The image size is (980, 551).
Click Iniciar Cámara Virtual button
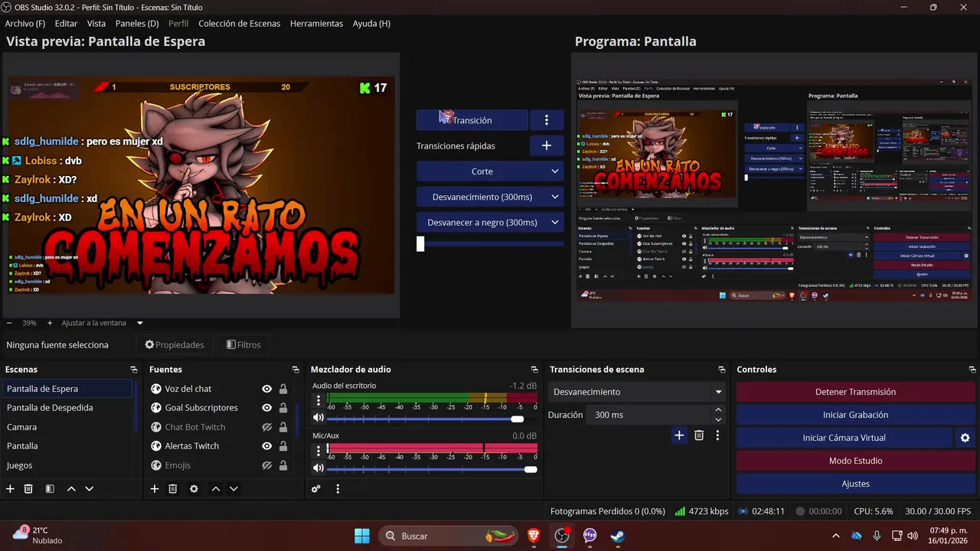(x=844, y=438)
